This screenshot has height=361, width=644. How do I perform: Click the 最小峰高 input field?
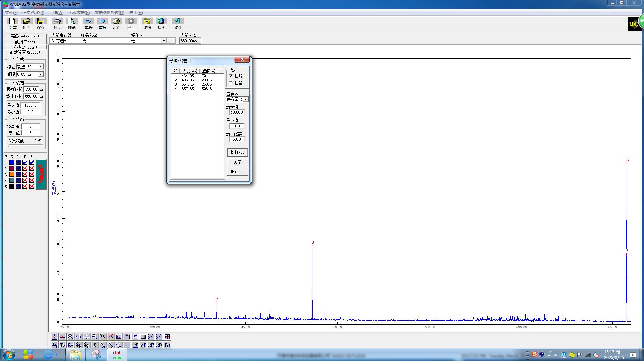point(237,139)
